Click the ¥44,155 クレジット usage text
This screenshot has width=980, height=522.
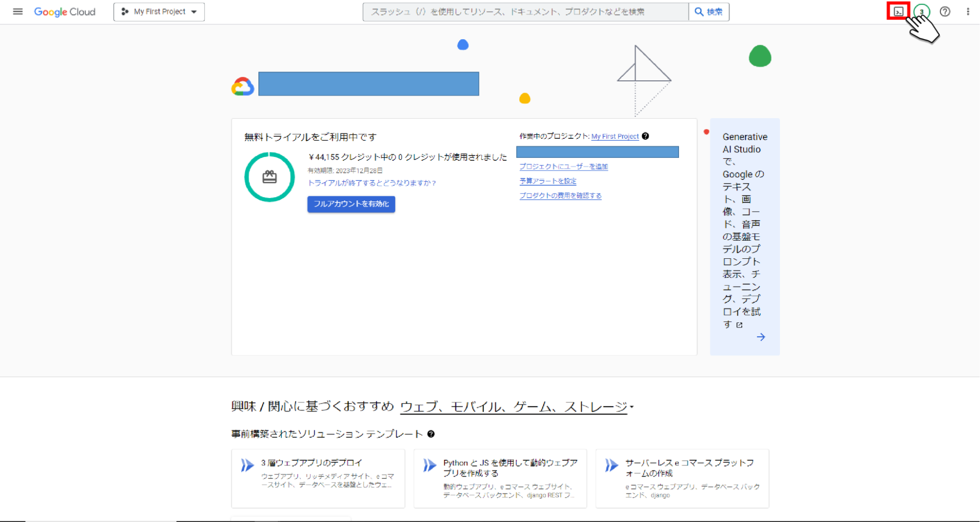click(x=407, y=157)
